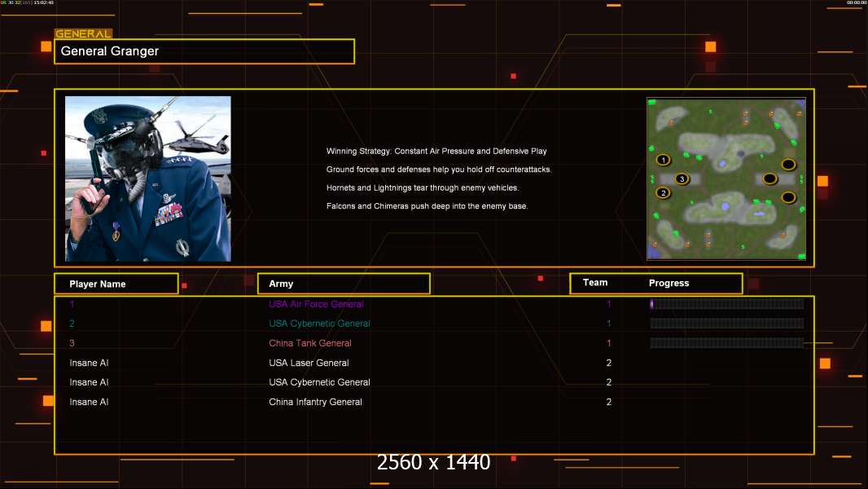
Task: Click team number 1 for China Tank General
Action: (609, 343)
